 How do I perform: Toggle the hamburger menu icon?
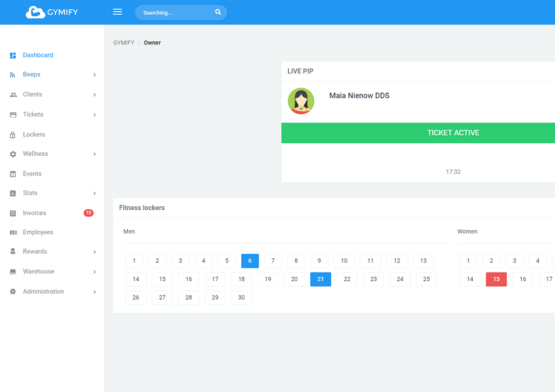(118, 12)
